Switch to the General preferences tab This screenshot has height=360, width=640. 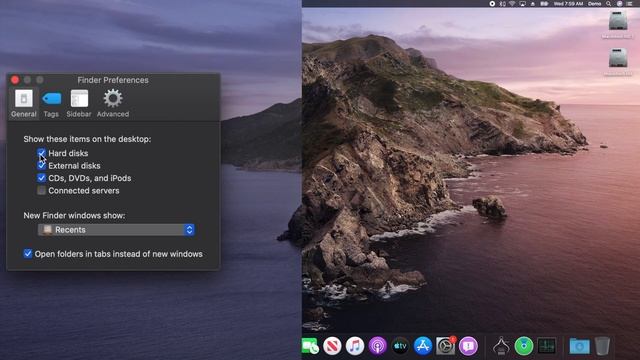[x=24, y=104]
